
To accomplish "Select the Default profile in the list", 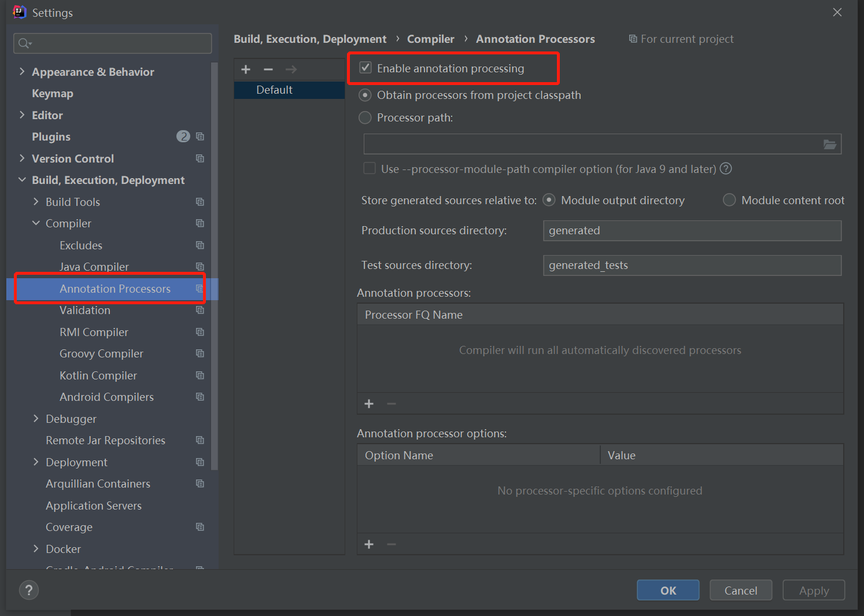I will click(x=289, y=90).
